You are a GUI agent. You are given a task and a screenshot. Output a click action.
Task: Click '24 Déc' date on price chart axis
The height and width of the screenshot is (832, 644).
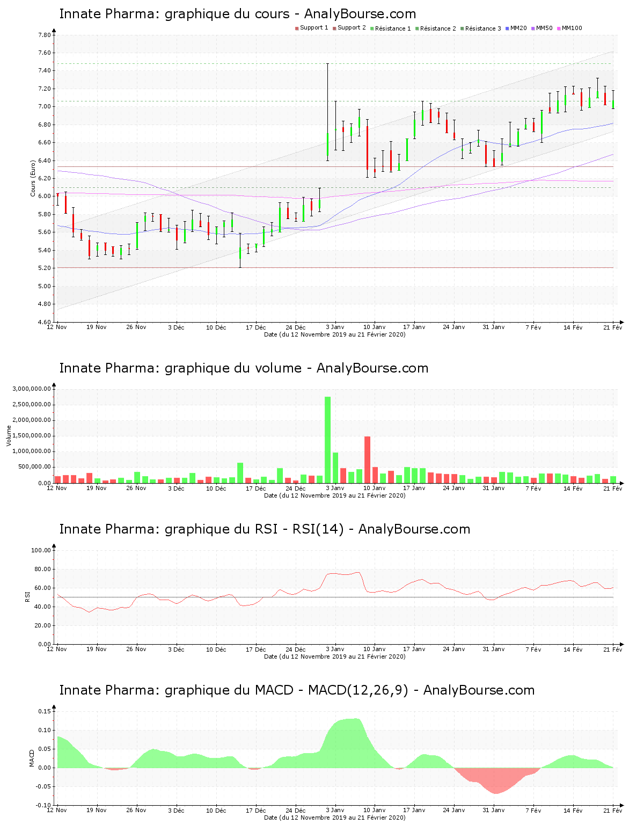tap(295, 327)
